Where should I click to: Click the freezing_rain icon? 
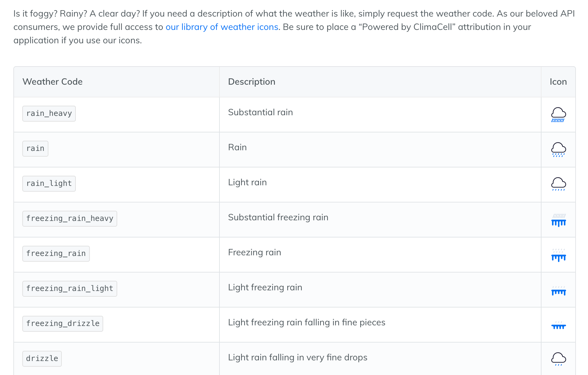coord(558,255)
